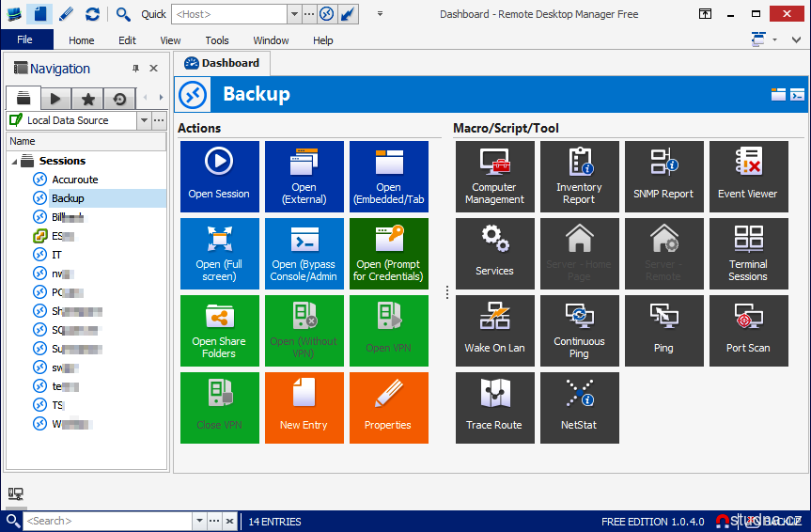Click the Properties action button
The width and height of the screenshot is (811, 532).
(x=388, y=407)
